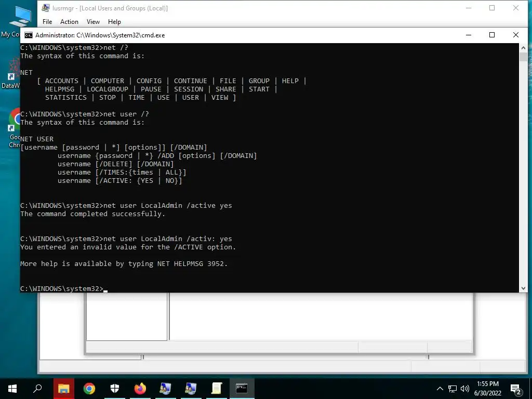This screenshot has height=399, width=532.
Task: Open the clock showing 1:55 PM
Action: click(488, 389)
